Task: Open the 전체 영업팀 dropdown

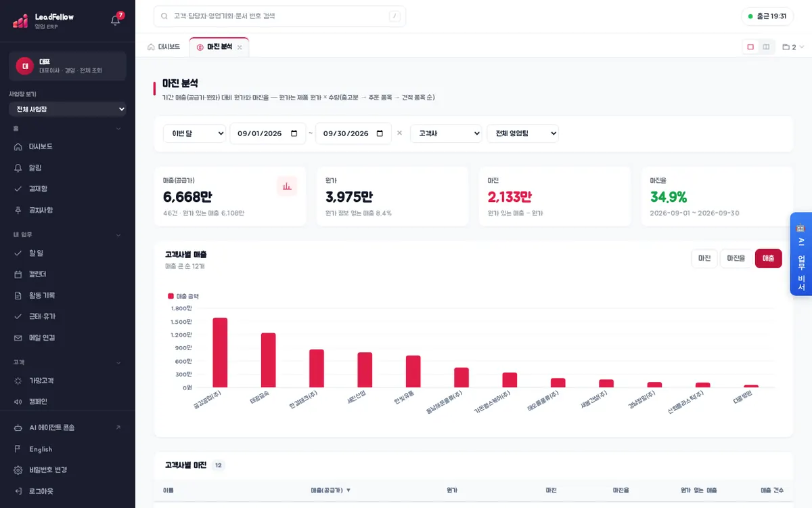Action: coord(523,133)
